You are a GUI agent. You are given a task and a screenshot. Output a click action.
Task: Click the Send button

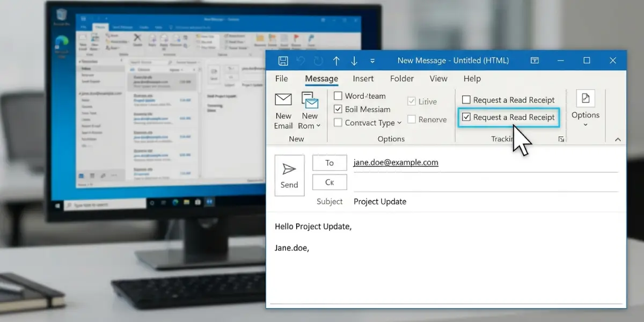[x=289, y=175]
